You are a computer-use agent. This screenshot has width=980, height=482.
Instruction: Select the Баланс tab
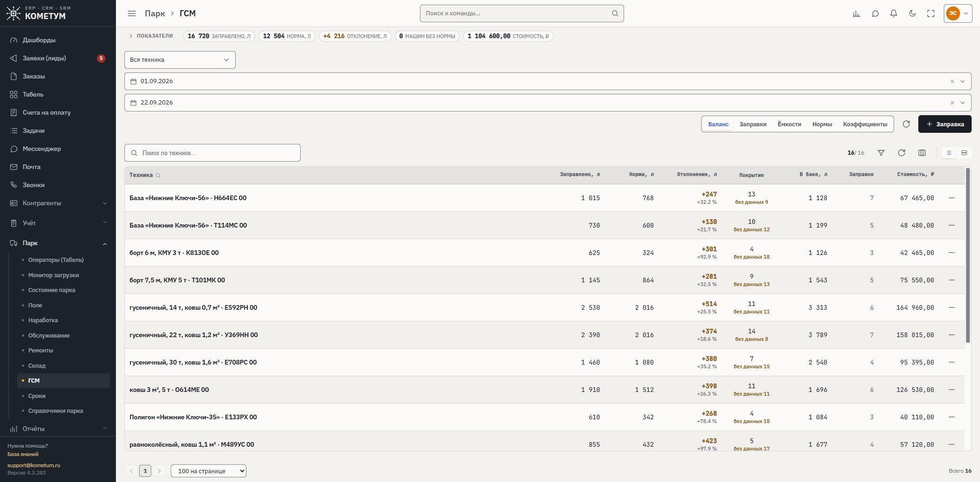tap(718, 124)
